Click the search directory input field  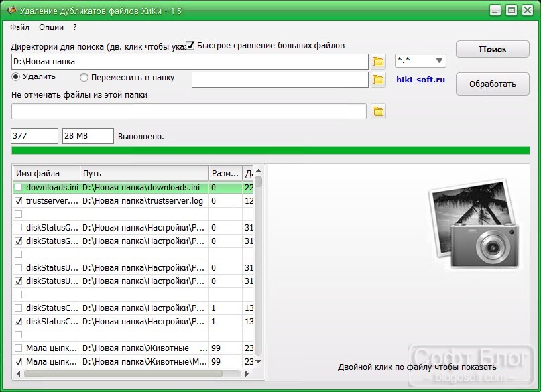[190, 62]
